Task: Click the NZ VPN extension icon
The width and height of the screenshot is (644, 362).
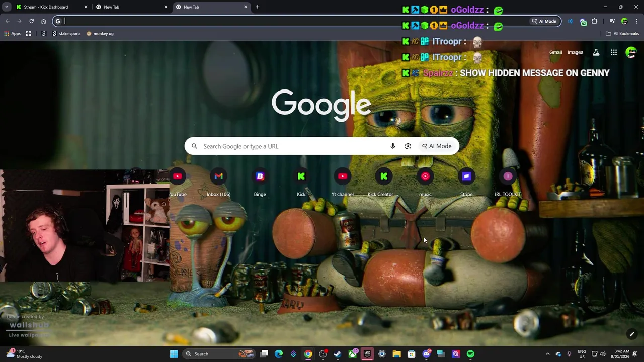Action: tap(583, 21)
